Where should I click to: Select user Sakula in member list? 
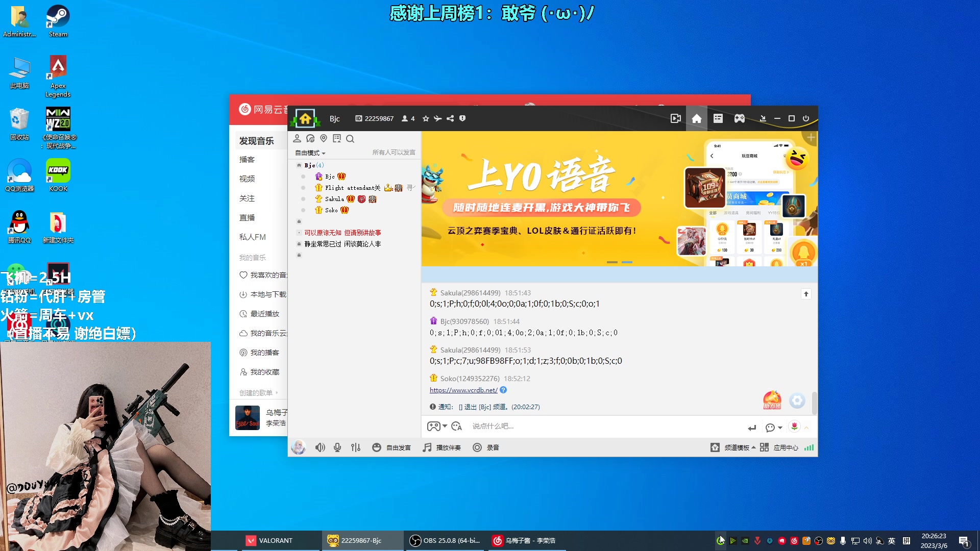tap(334, 199)
